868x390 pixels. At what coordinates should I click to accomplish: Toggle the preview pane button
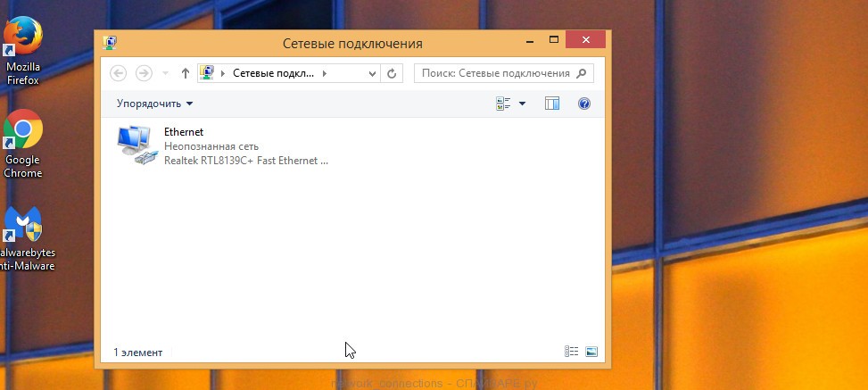[x=552, y=104]
